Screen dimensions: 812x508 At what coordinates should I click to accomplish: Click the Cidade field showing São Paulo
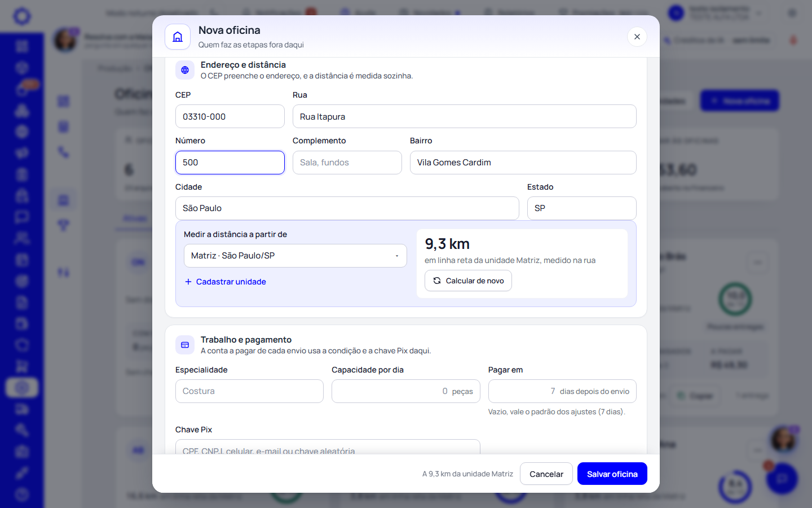[347, 208]
